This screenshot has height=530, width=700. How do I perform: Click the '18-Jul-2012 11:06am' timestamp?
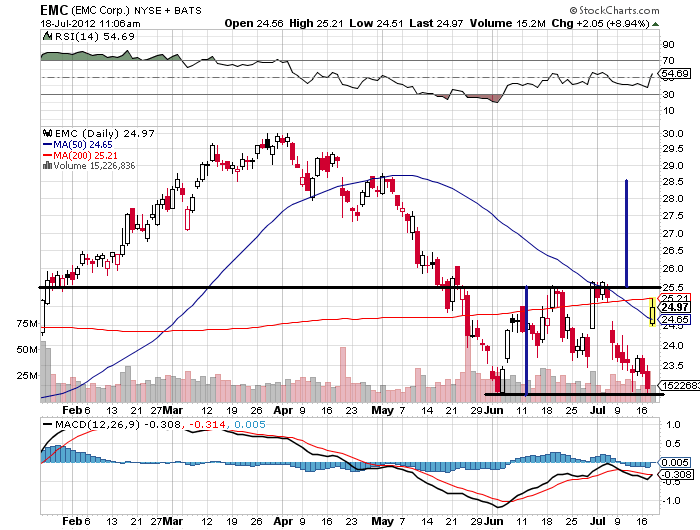(90, 24)
